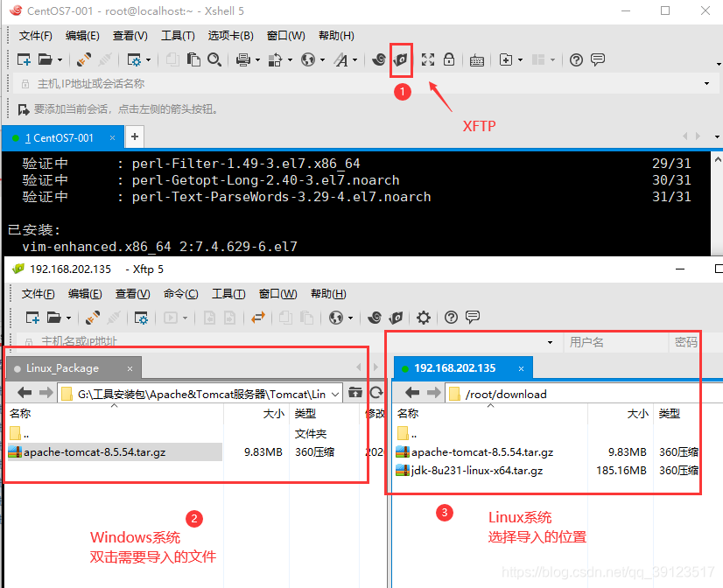This screenshot has width=723, height=588.
Task: Open 文件(F) menu in Xshell
Action: (x=36, y=36)
